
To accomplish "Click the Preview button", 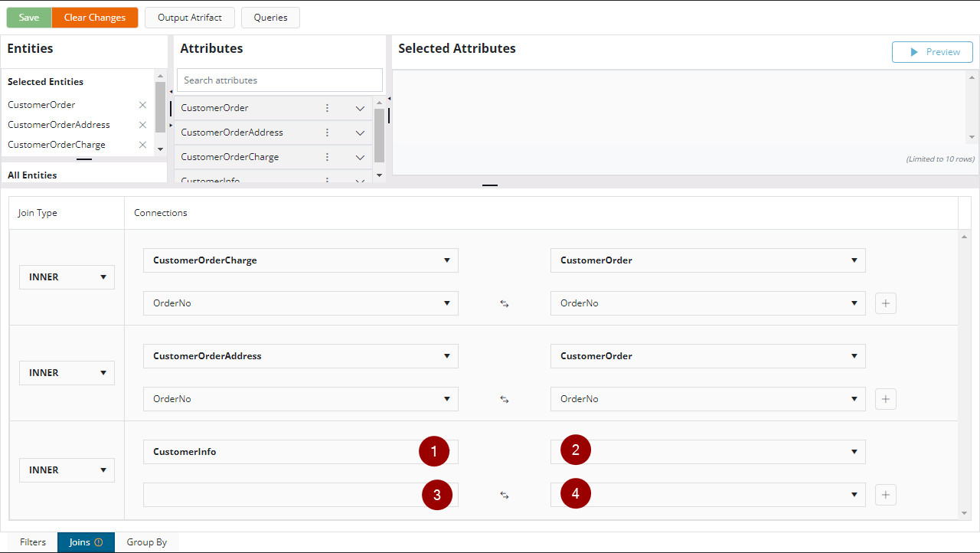I will pos(932,52).
